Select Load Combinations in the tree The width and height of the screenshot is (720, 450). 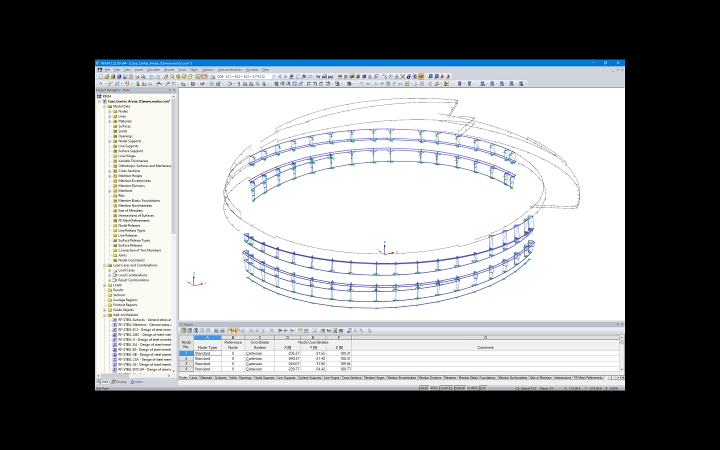tap(133, 275)
